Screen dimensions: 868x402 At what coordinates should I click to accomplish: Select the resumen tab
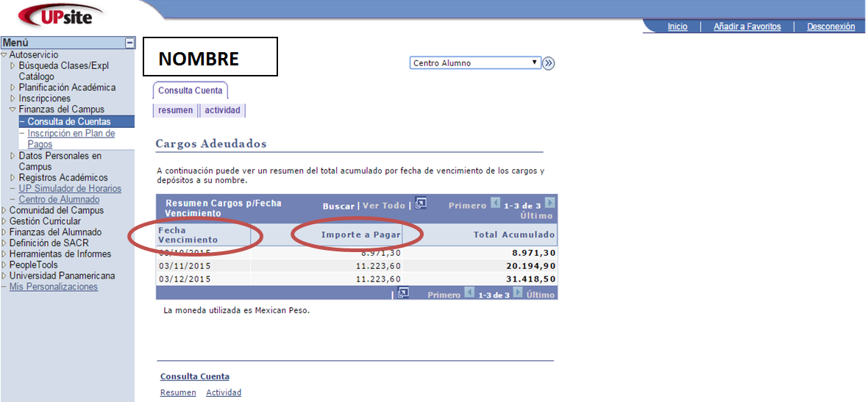(175, 110)
